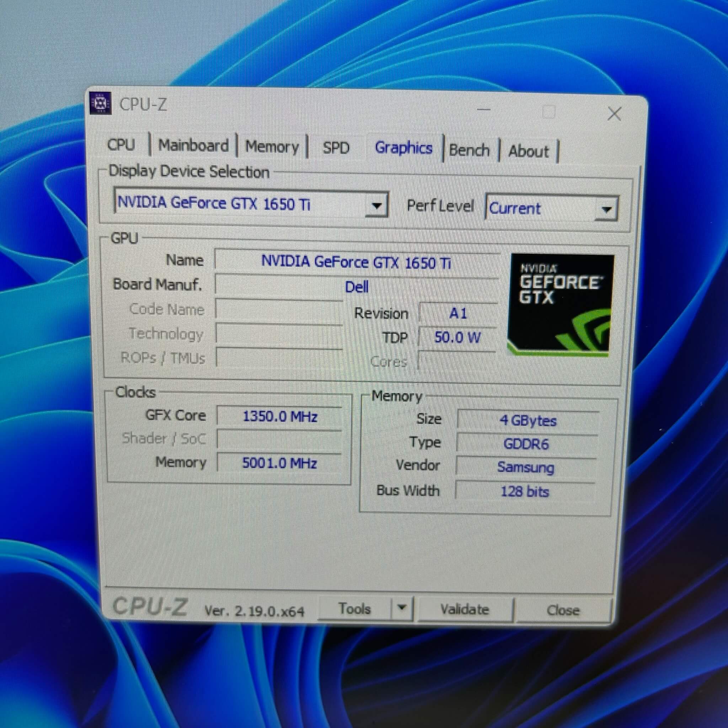
Task: Click the empty Code Name field
Action: pos(279,310)
